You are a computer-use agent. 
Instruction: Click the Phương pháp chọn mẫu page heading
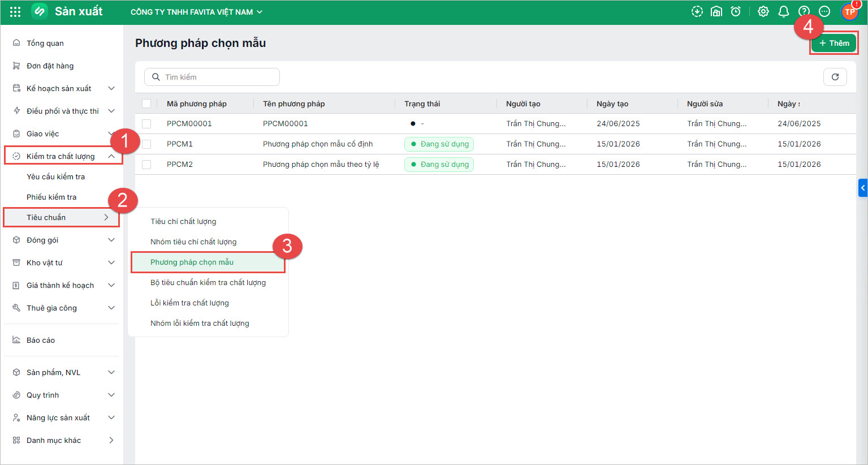(200, 43)
